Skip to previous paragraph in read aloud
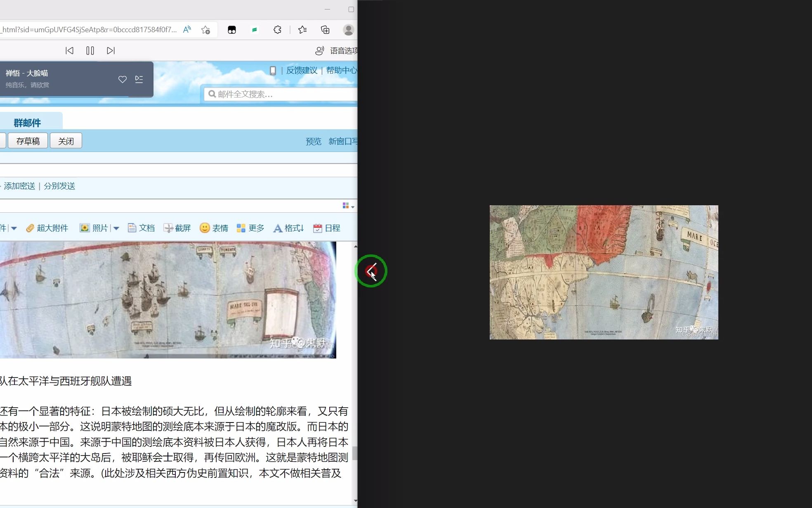812x508 pixels. (69, 50)
